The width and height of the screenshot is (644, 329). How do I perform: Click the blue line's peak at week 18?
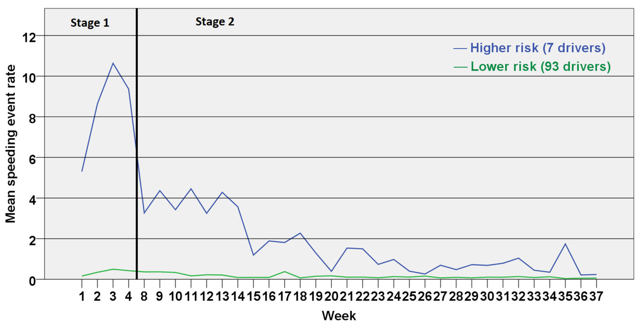click(x=300, y=233)
